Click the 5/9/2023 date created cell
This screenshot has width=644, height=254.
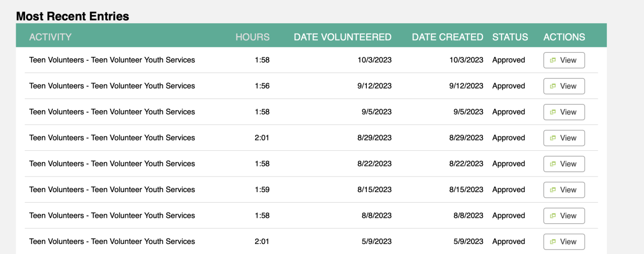468,241
